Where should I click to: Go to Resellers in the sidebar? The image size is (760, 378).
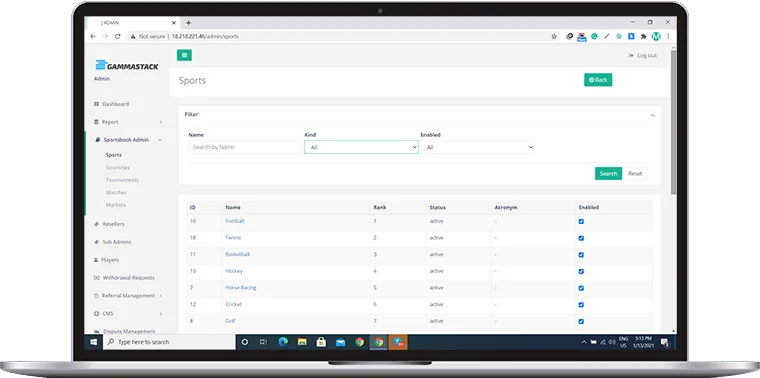pyautogui.click(x=110, y=224)
